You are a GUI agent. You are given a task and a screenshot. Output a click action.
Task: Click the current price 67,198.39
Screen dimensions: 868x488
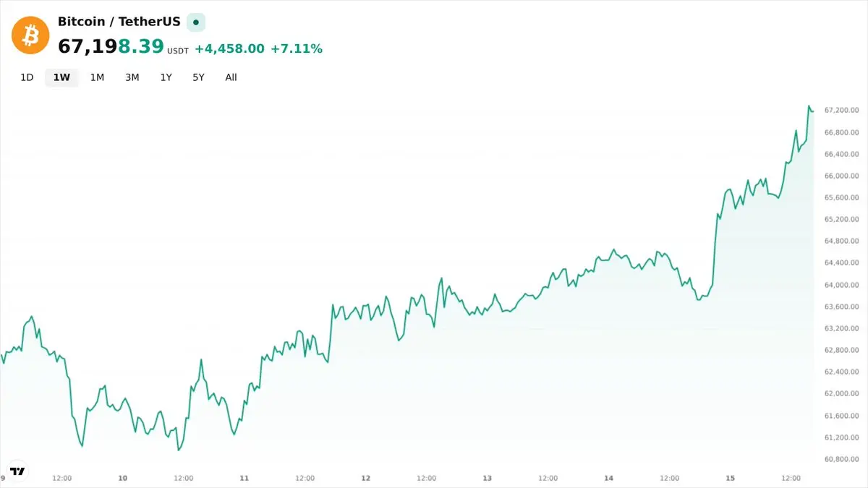111,47
